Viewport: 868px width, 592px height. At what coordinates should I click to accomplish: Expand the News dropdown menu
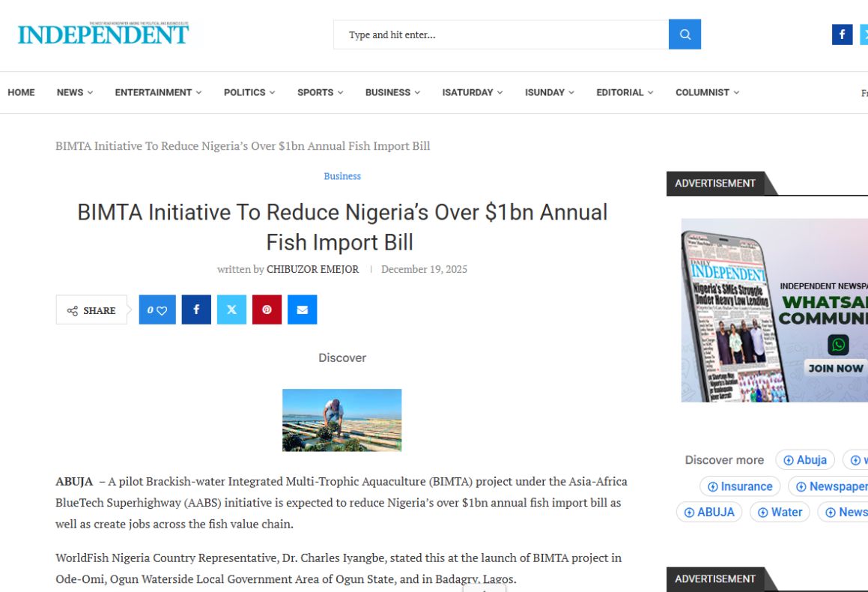pyautogui.click(x=74, y=93)
